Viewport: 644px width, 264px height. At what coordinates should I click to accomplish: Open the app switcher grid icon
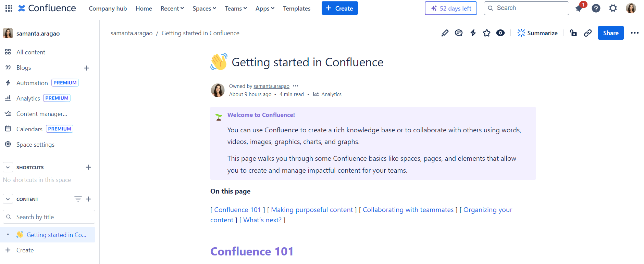click(9, 8)
